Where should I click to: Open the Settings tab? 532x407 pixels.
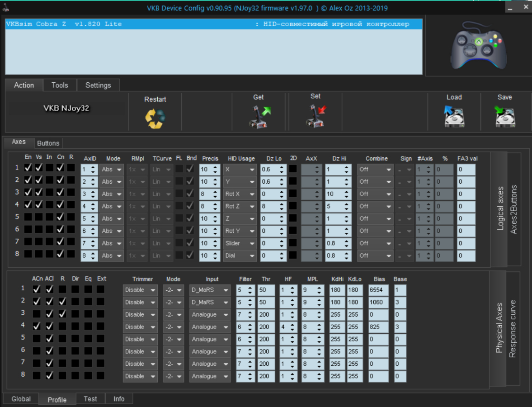click(x=98, y=85)
